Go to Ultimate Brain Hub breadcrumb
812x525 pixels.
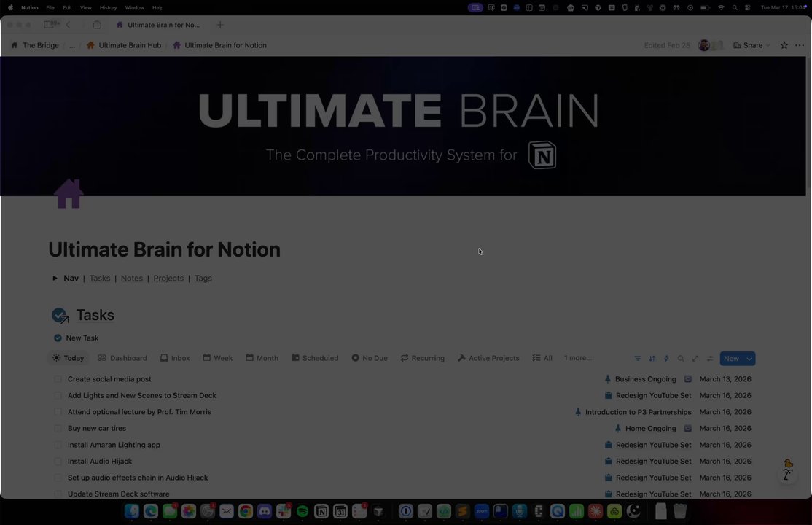(124, 45)
